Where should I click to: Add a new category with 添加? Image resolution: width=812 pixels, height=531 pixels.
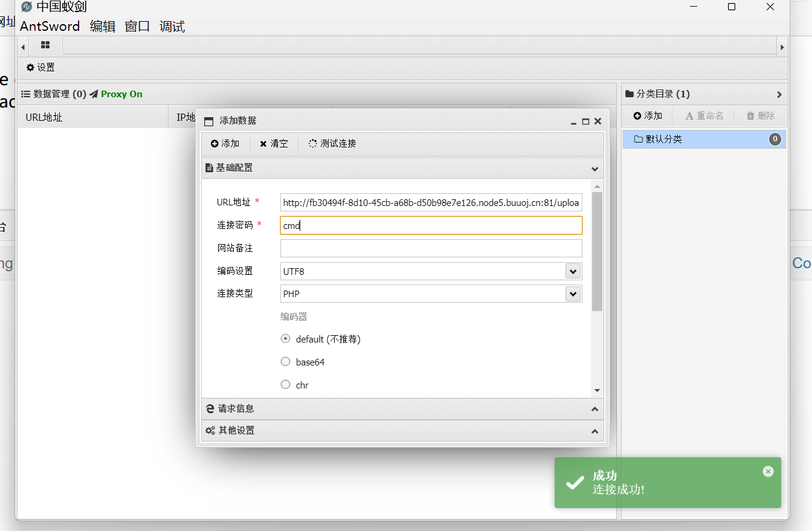click(x=648, y=115)
